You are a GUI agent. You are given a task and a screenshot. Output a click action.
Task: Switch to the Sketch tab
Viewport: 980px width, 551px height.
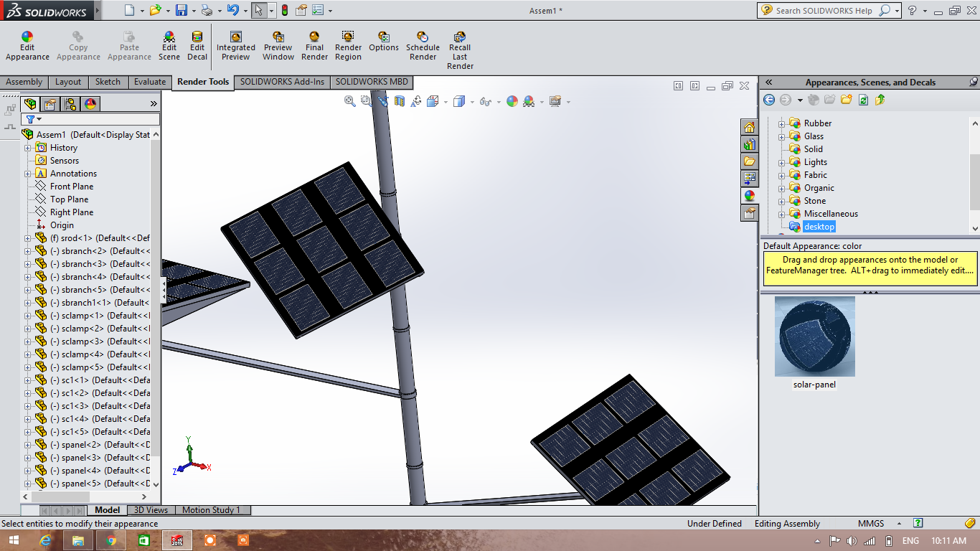[108, 82]
